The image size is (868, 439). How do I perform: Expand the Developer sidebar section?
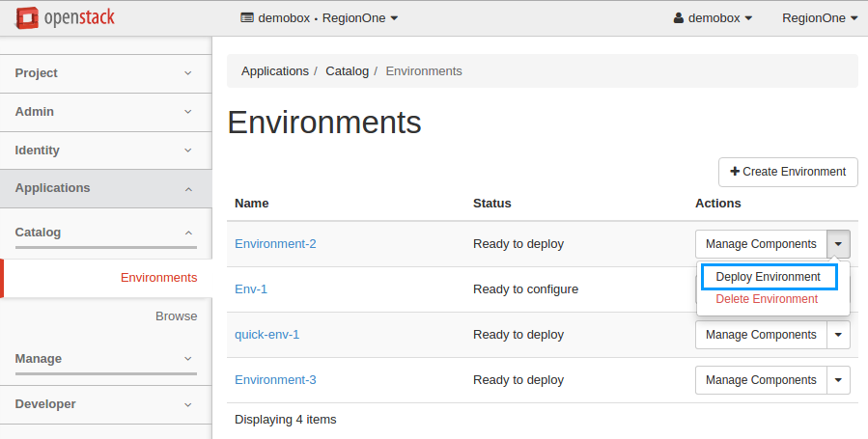[x=105, y=404]
